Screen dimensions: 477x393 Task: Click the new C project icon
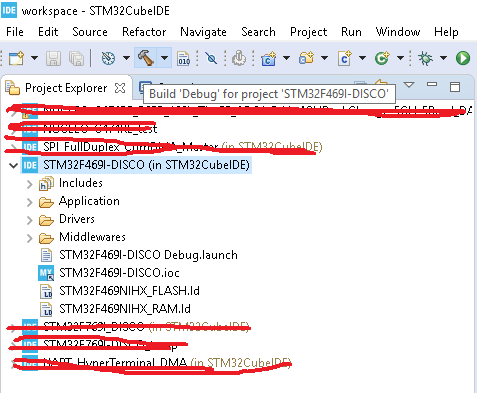[x=269, y=58]
